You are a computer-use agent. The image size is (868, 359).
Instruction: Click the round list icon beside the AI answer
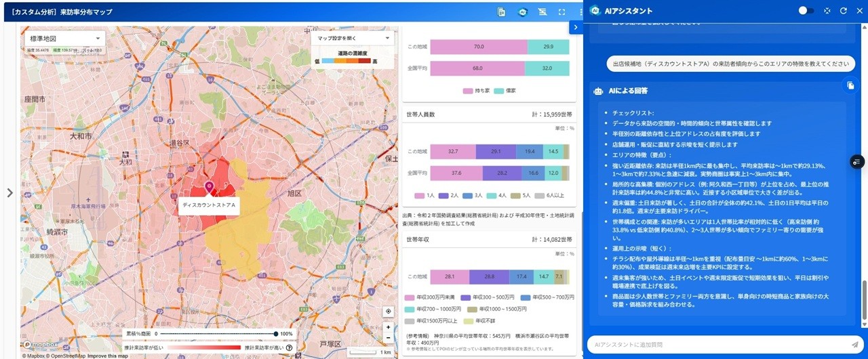(x=857, y=161)
